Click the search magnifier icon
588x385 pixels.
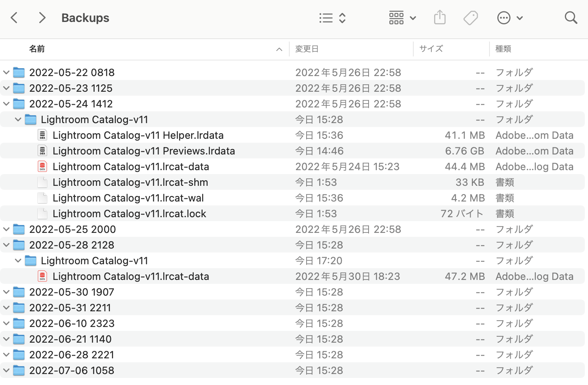[570, 18]
